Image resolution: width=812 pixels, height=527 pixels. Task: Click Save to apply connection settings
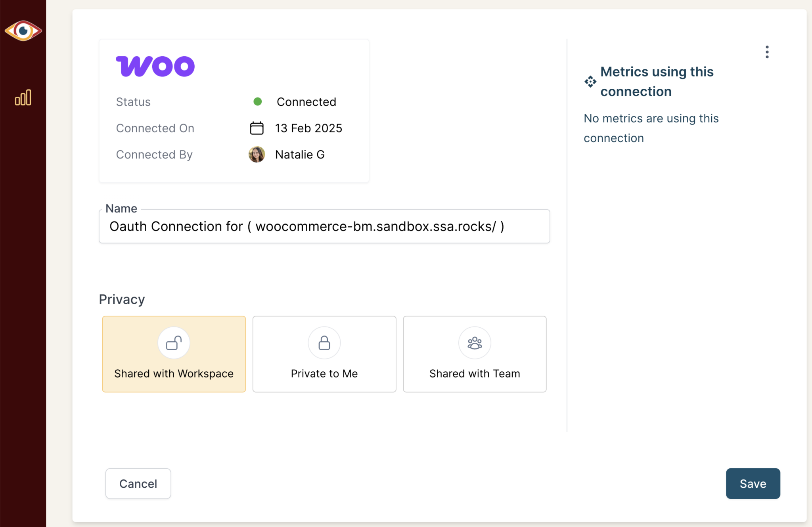tap(753, 483)
